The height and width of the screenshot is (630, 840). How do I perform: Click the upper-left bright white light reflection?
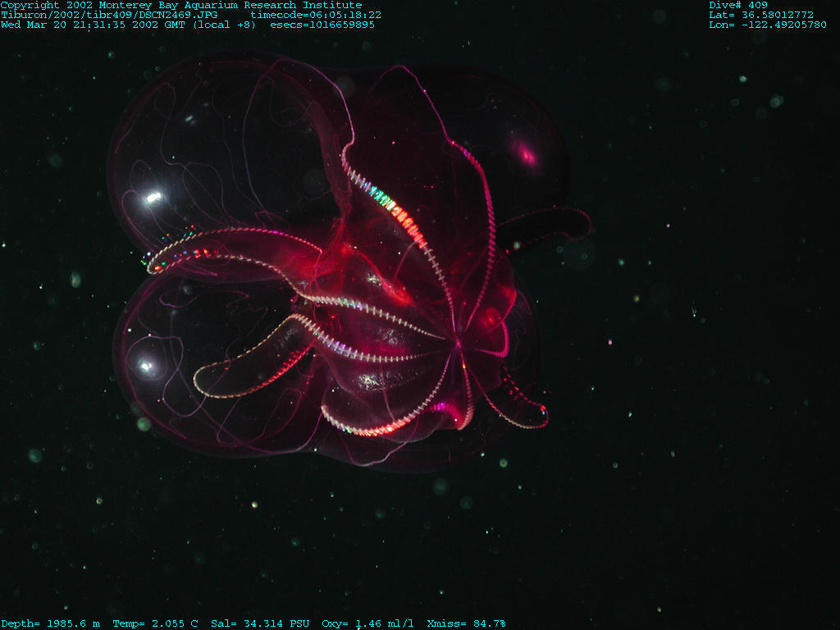153,197
